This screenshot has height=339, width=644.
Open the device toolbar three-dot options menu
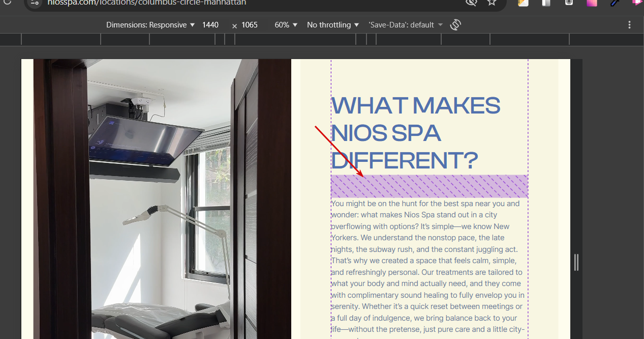629,24
